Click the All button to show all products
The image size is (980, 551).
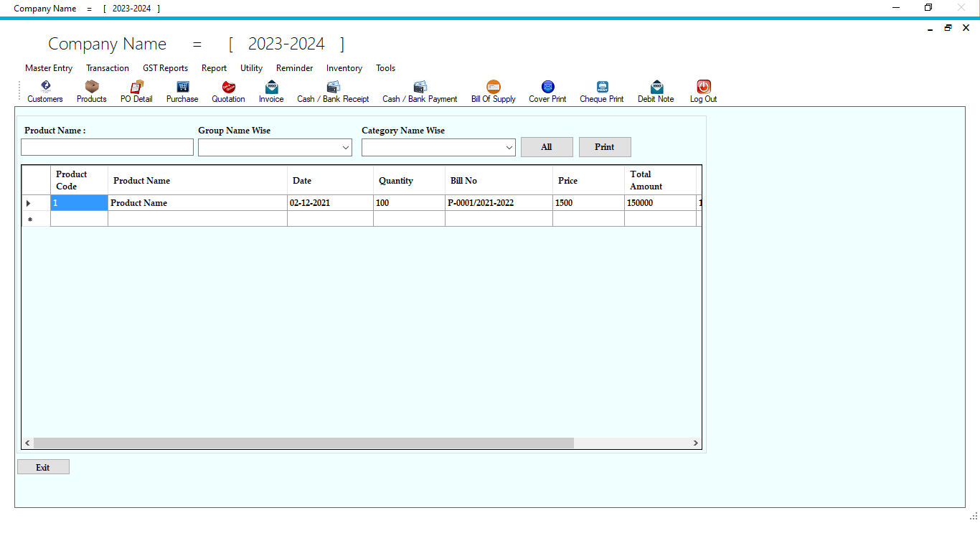pyautogui.click(x=547, y=146)
